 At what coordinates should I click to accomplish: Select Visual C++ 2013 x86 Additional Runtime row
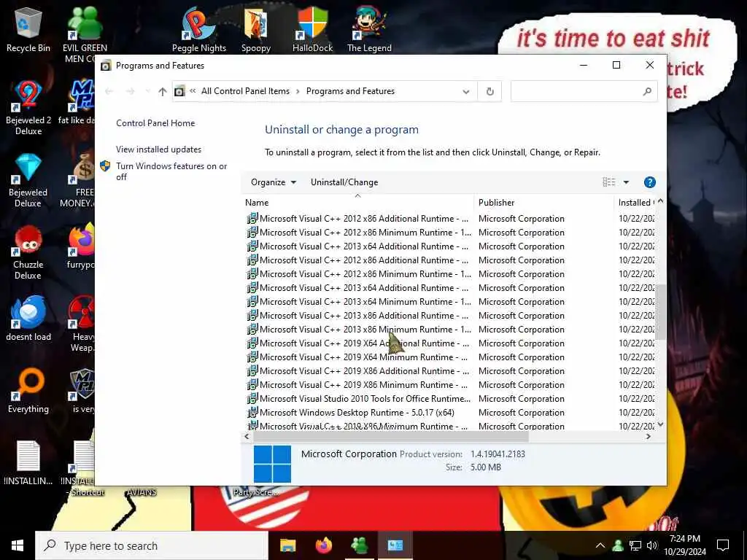click(x=450, y=316)
